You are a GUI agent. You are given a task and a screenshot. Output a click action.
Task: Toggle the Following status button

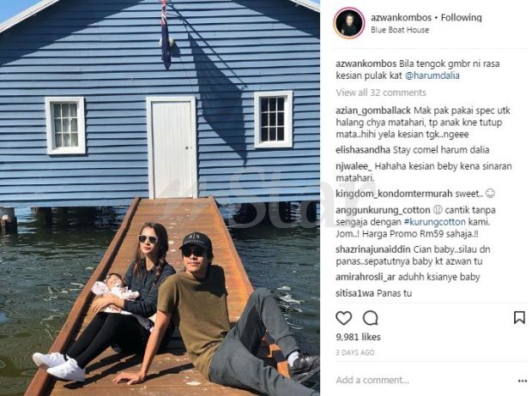click(461, 17)
